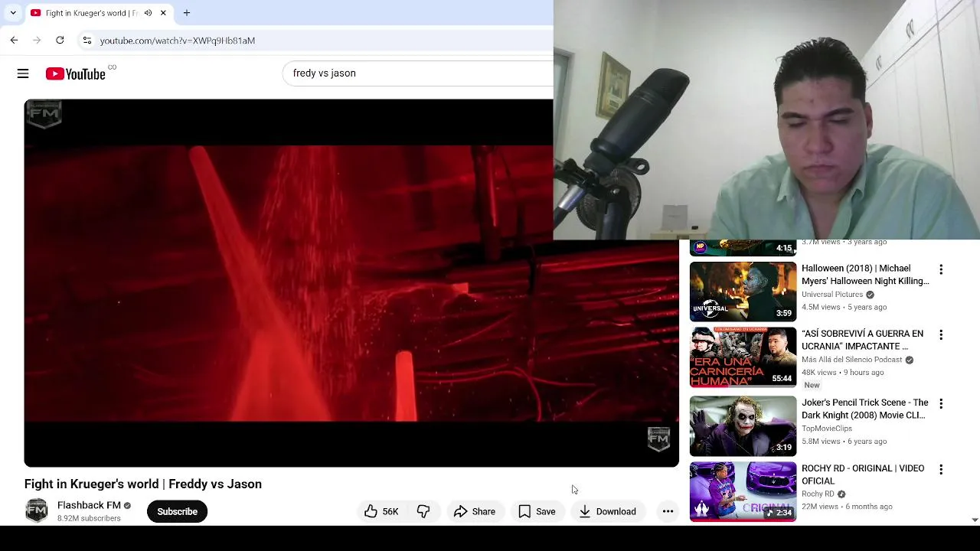Image resolution: width=980 pixels, height=551 pixels.
Task: Reload the page with refresh icon
Action: [x=60, y=40]
